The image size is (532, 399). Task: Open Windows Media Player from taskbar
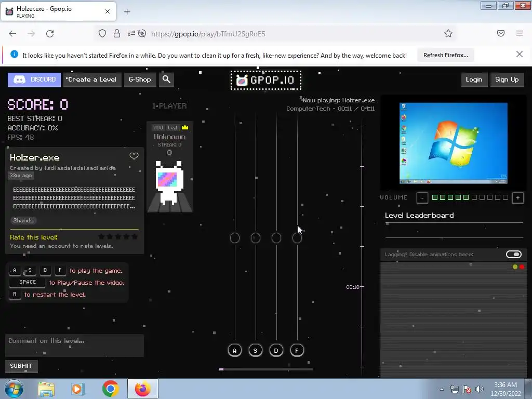(x=78, y=389)
